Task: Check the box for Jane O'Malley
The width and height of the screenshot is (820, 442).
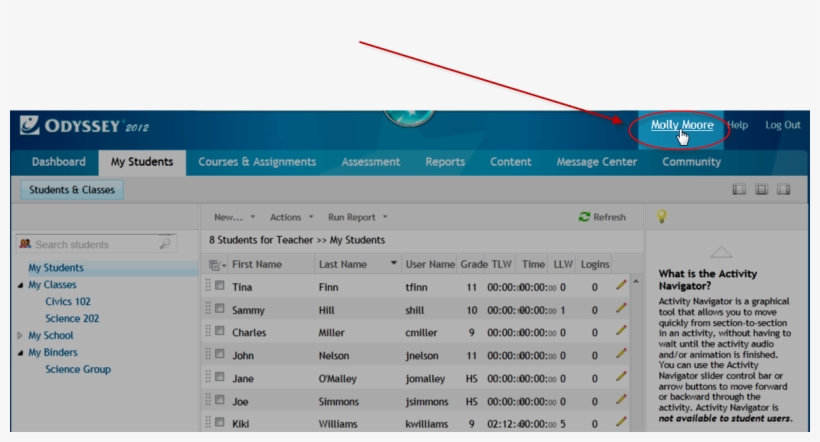Action: click(x=220, y=377)
